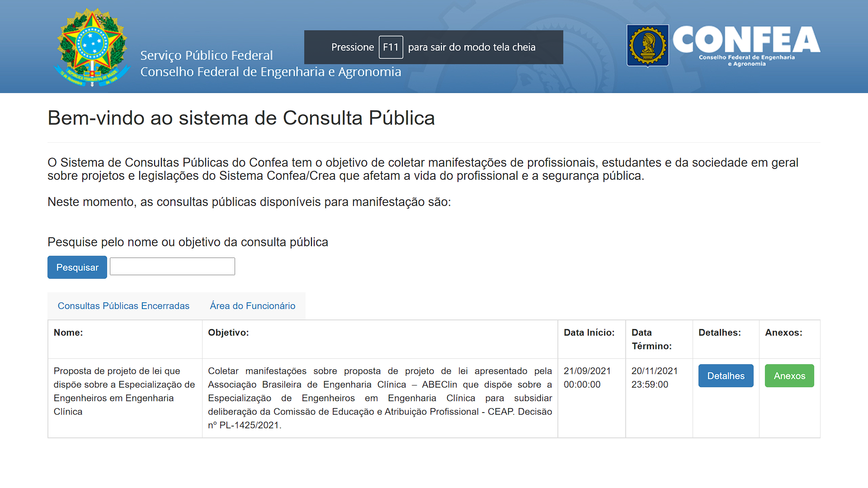
Task: Open Detalhes for Engenharia Clínica proposal
Action: (x=726, y=376)
